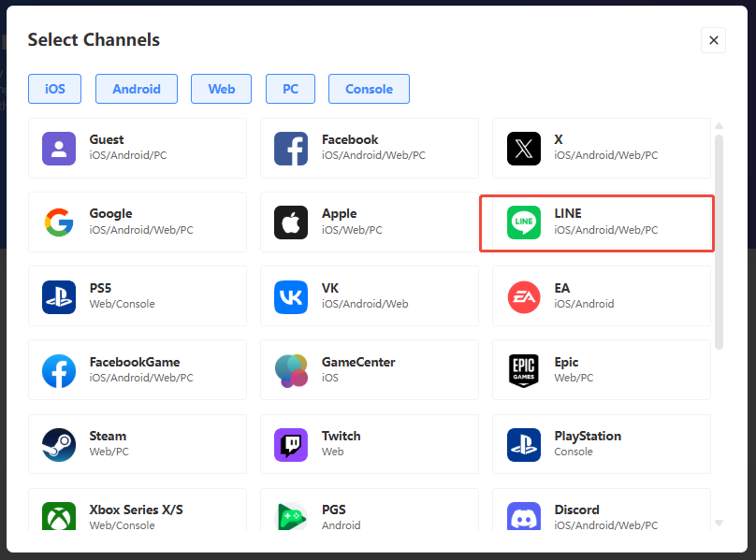Click the "Steam" channel name
This screenshot has width=756, height=560.
[108, 437]
